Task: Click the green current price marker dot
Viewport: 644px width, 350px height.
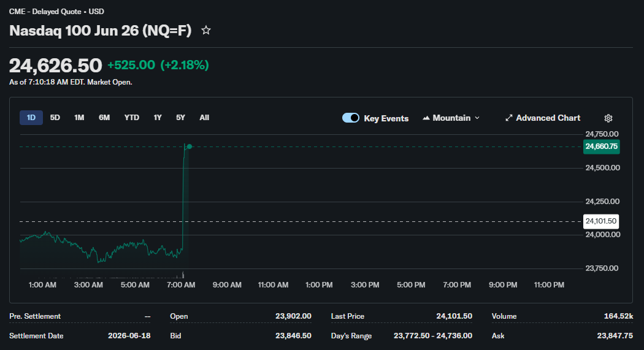Action: pos(190,146)
